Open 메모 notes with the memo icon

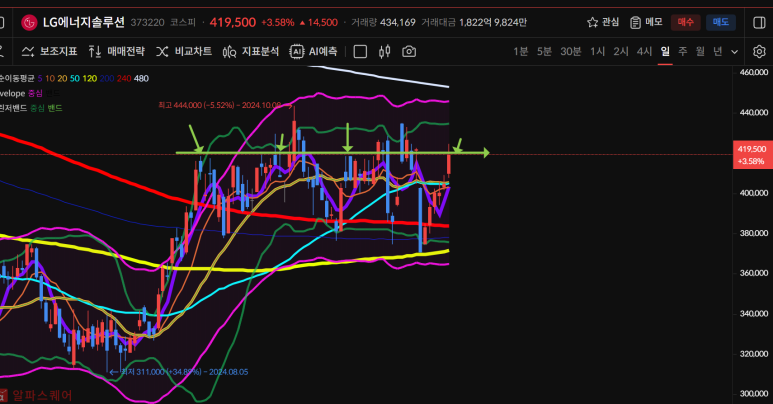coord(646,22)
